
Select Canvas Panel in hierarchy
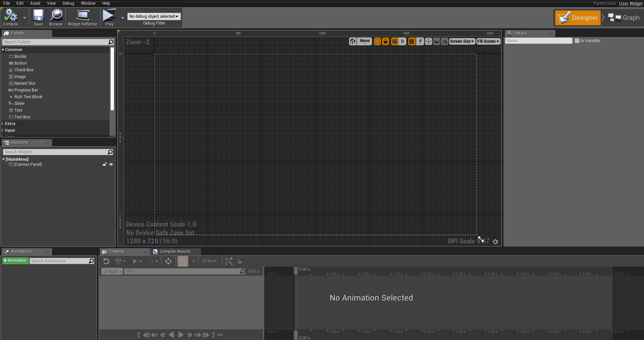[28, 164]
